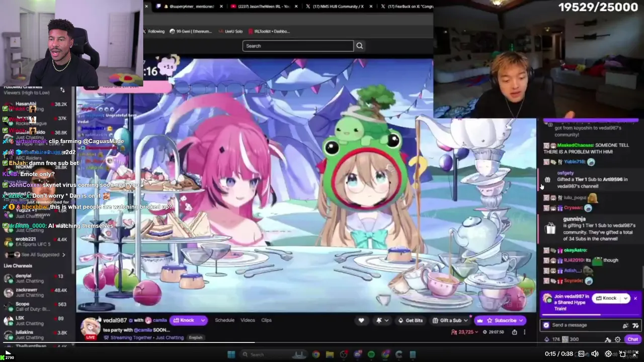The image size is (644, 362).
Task: Open erobb221 channel in sidebar
Action: coord(35,241)
